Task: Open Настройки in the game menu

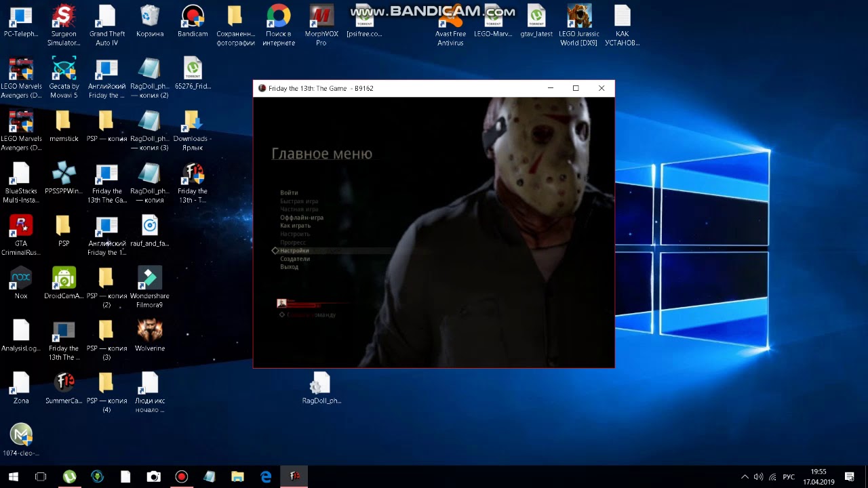Action: (294, 251)
